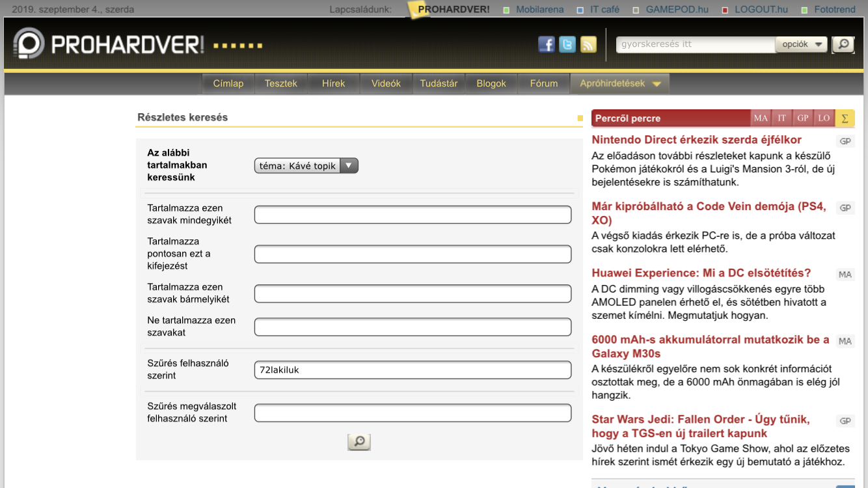The height and width of the screenshot is (488, 868).
Task: Select the sigma (Σ) all-sites feed tab
Action: 845,118
